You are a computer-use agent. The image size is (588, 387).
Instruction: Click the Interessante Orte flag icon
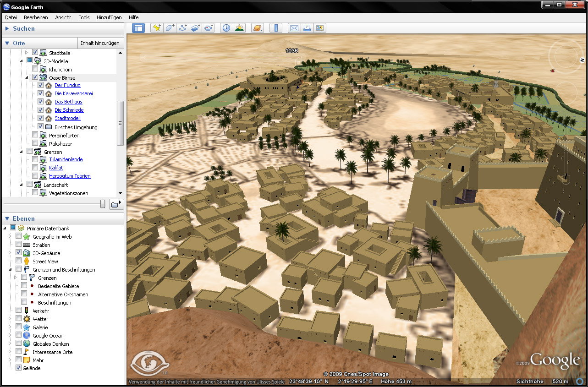(26, 352)
